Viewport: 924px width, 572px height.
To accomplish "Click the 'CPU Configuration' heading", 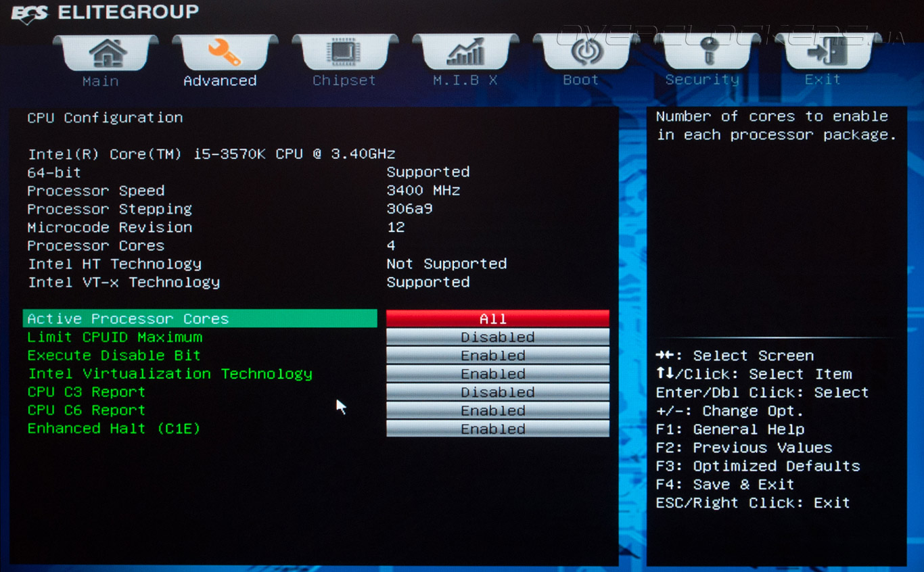I will click(105, 118).
